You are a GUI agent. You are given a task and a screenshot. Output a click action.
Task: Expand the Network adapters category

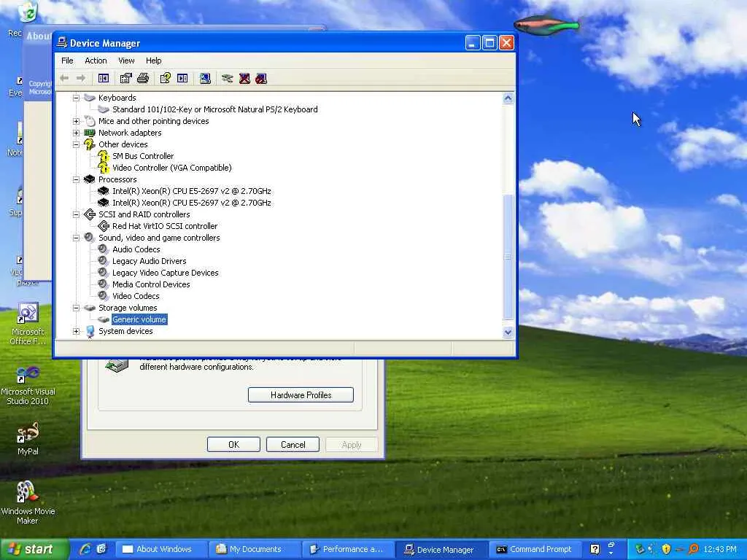pyautogui.click(x=76, y=133)
